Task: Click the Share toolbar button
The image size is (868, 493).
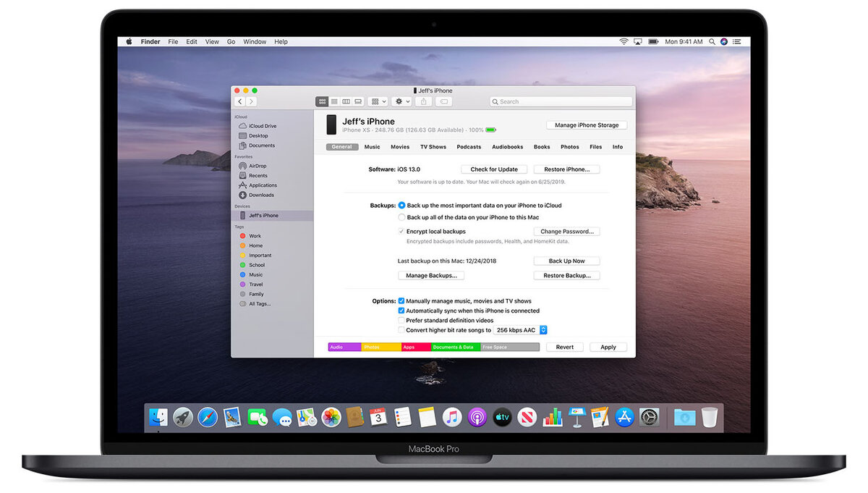Action: pos(425,102)
